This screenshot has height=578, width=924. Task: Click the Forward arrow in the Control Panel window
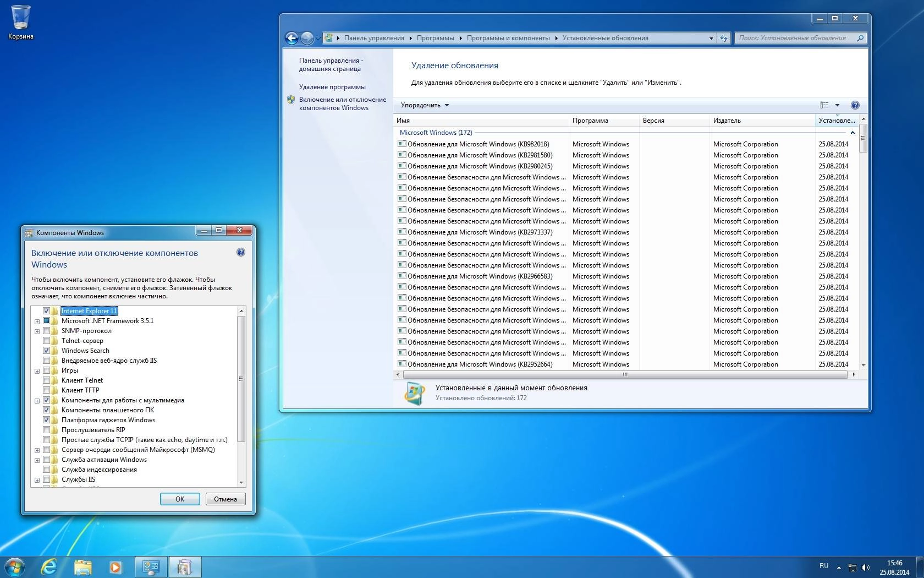point(307,38)
